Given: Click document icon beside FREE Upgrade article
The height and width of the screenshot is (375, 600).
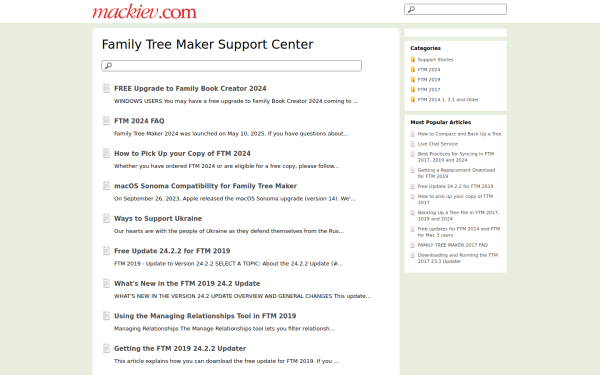Looking at the screenshot, I should [106, 88].
